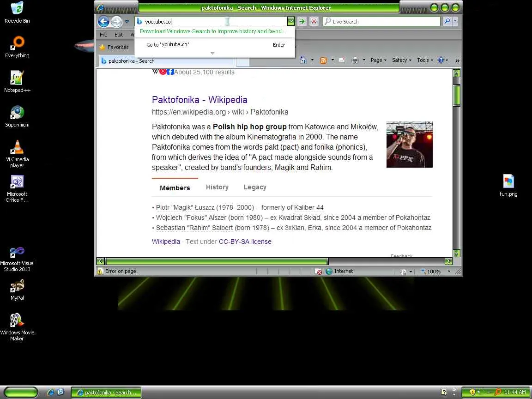Viewport: 532px width, 399px height.
Task: Open the File menu
Action: [x=103, y=35]
